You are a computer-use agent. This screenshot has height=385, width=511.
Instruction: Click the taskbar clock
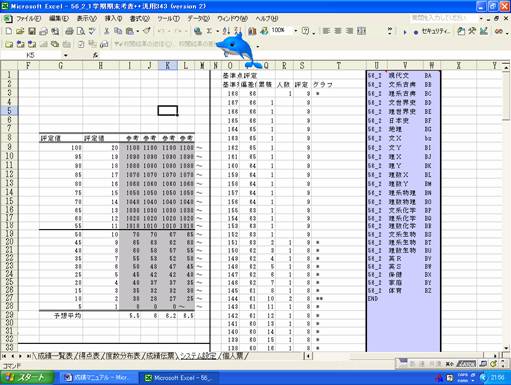(x=497, y=378)
